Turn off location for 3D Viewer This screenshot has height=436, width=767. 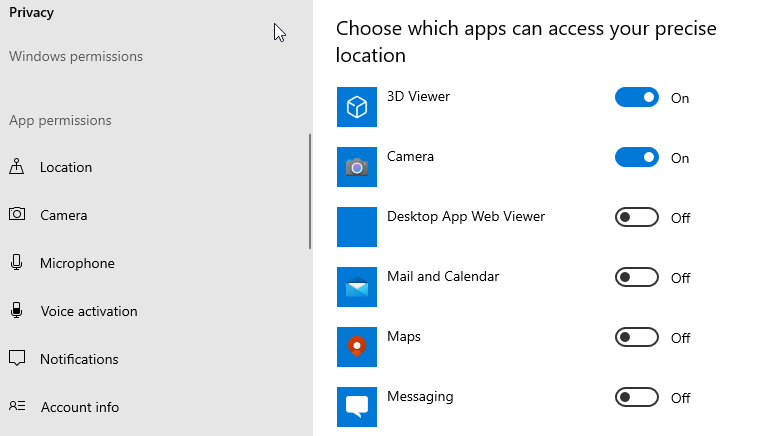tap(636, 97)
